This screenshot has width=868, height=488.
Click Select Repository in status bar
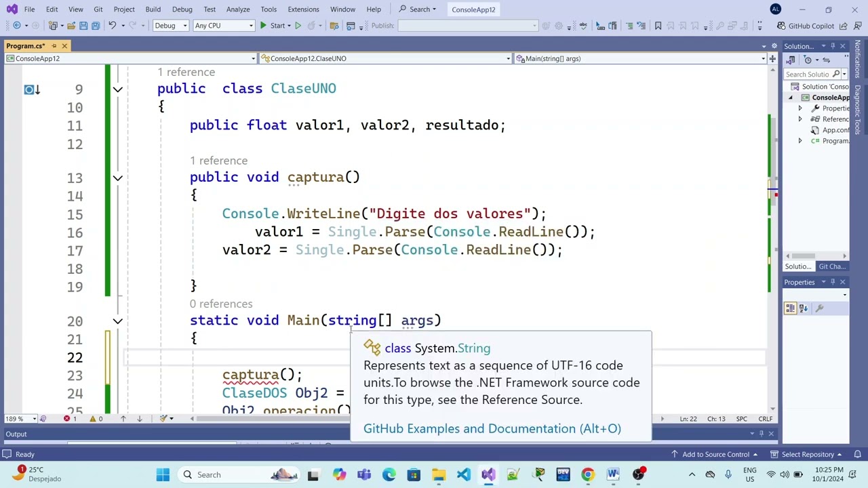(806, 454)
